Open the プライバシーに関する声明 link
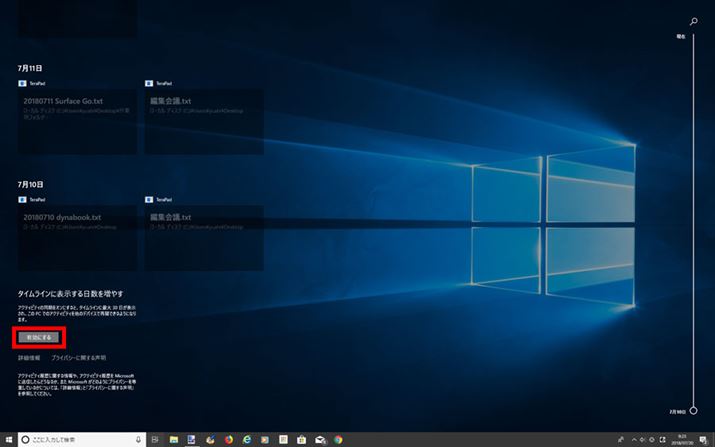This screenshot has width=715, height=447. 78,357
